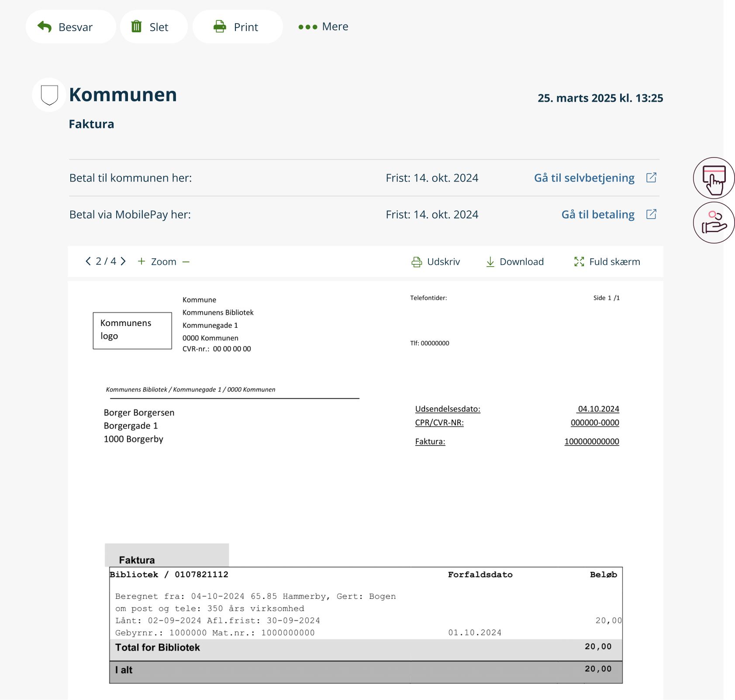Open the Mere three-dots menu
The width and height of the screenshot is (735, 700).
(308, 27)
